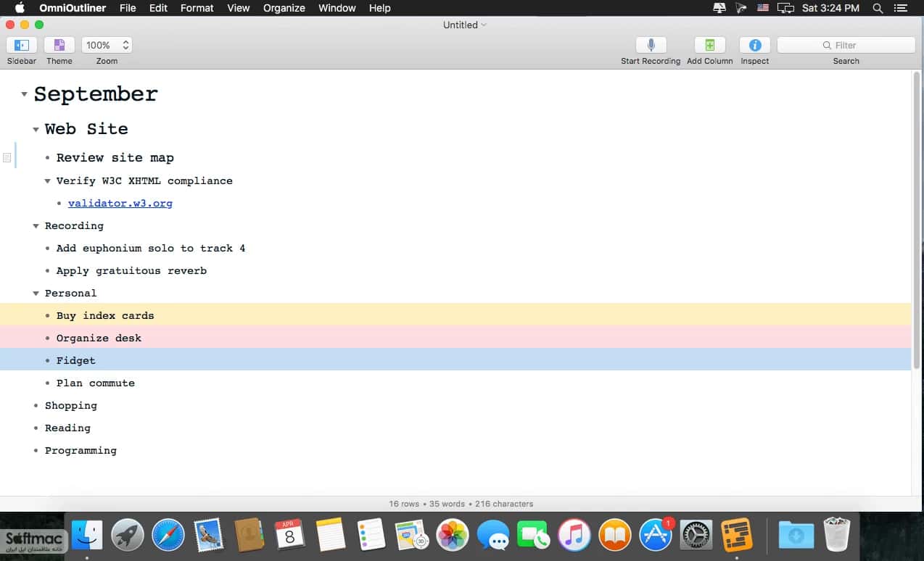This screenshot has width=924, height=561.
Task: Open iTunes from the Dock
Action: coord(574,536)
